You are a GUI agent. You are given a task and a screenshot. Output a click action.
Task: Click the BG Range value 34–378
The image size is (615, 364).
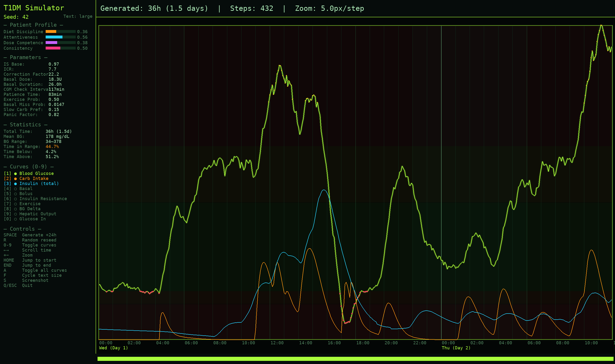point(54,142)
